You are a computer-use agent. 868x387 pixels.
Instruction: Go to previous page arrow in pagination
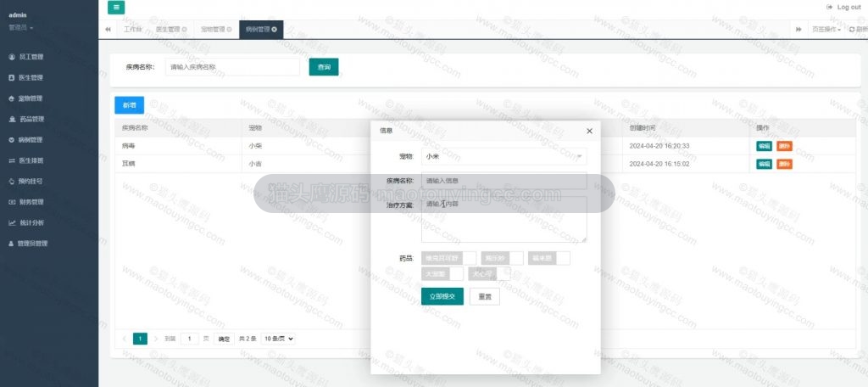(x=124, y=339)
